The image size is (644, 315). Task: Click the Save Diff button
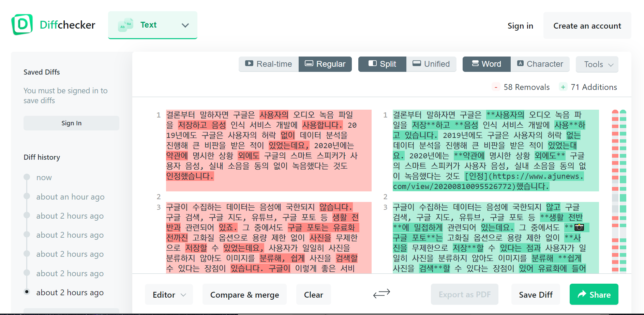pos(536,295)
